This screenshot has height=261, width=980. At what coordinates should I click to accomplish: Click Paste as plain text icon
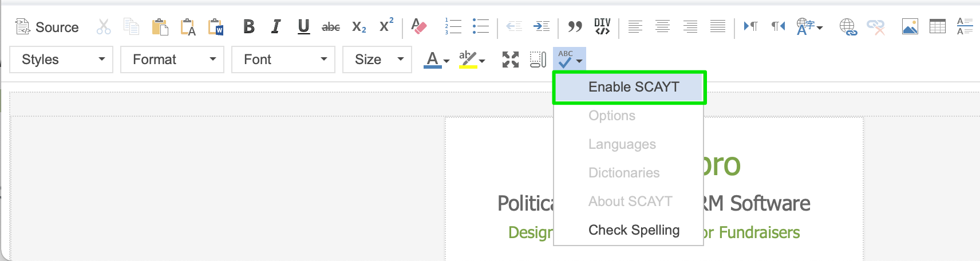188,27
